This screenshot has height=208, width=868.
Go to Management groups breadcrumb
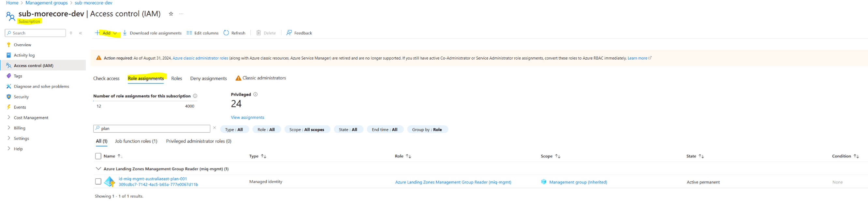point(47,3)
